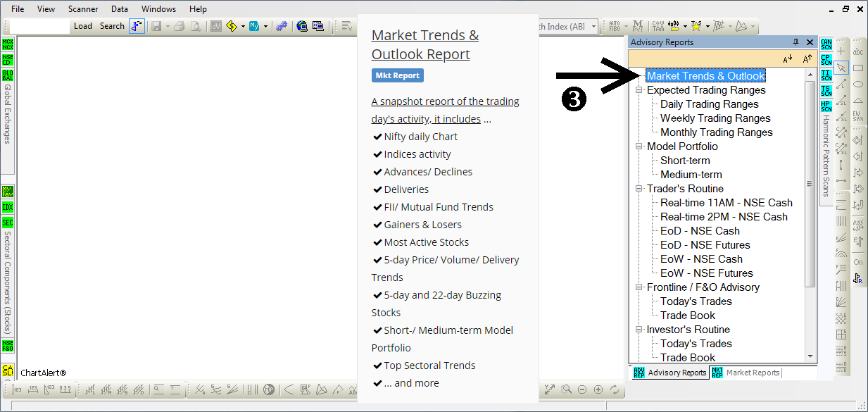
Task: Click the SEC sectoral components icon
Action: click(x=8, y=223)
